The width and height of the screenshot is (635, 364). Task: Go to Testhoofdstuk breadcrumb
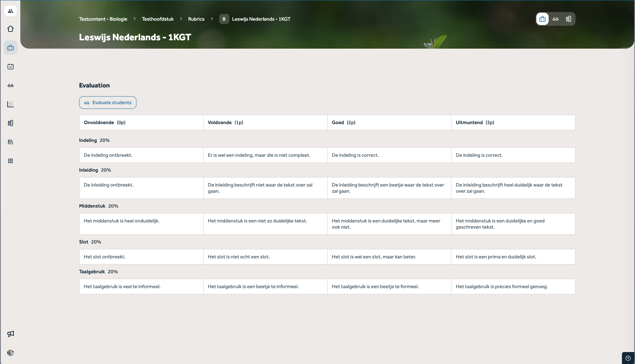point(157,19)
